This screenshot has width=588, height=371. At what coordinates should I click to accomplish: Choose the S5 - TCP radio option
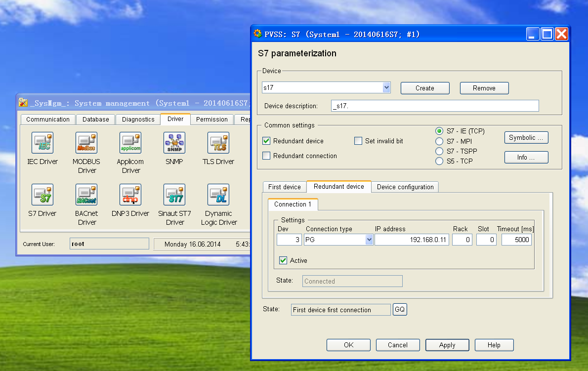439,161
